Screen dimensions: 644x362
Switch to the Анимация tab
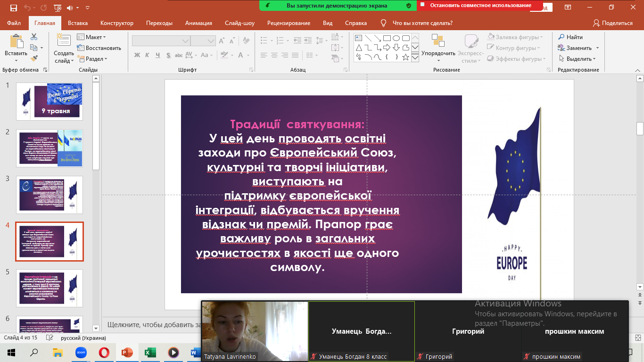tap(198, 23)
